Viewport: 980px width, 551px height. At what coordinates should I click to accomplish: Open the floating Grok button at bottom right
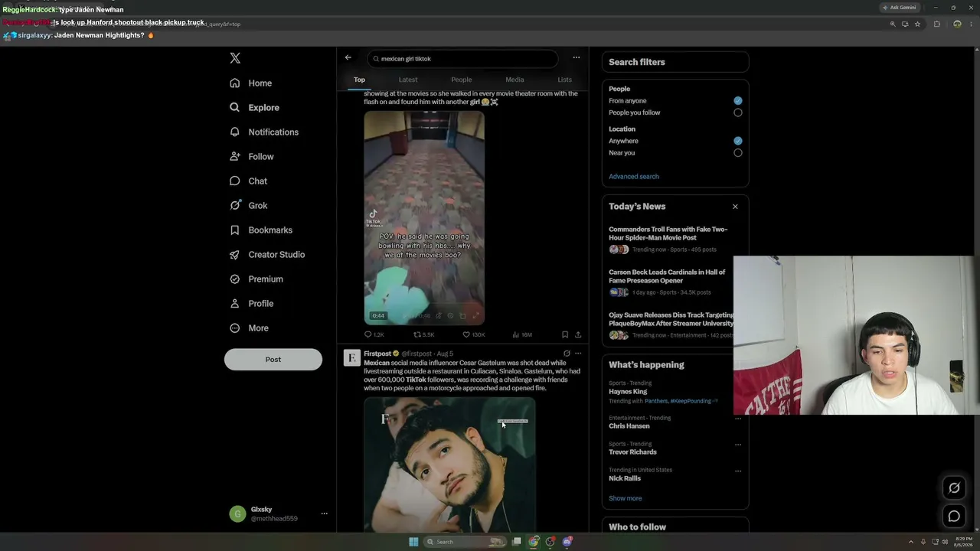pos(954,488)
